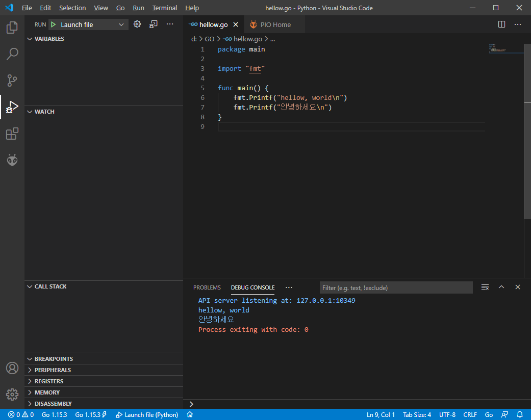Switch to the PROBLEMS panel tab
531x420 pixels.
(x=207, y=287)
